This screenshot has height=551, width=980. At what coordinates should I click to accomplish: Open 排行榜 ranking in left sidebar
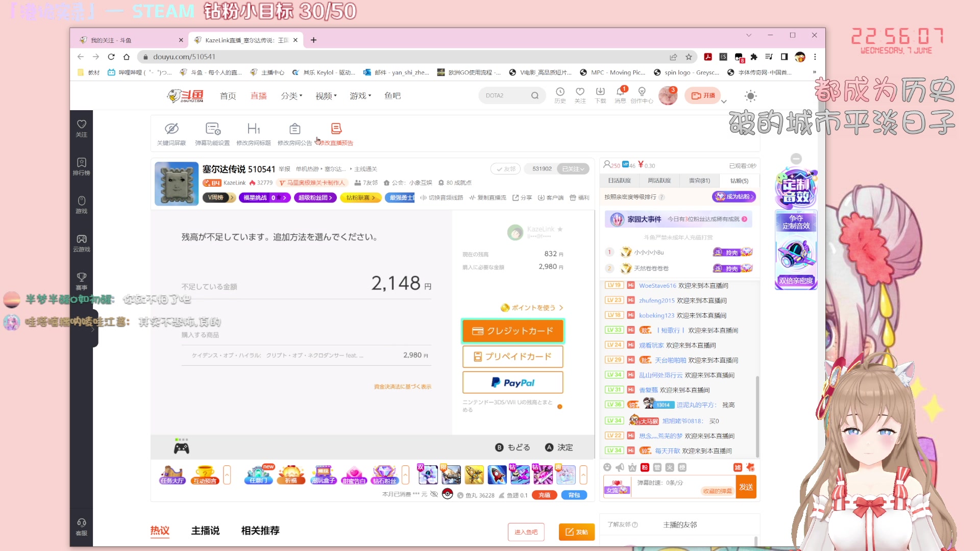(x=82, y=167)
